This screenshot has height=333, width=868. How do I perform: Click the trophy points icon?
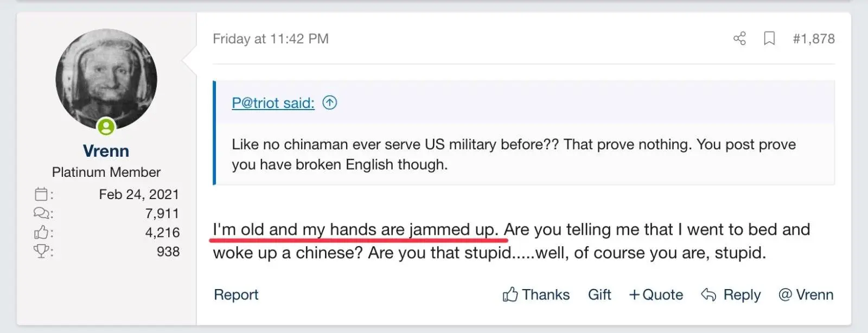41,252
